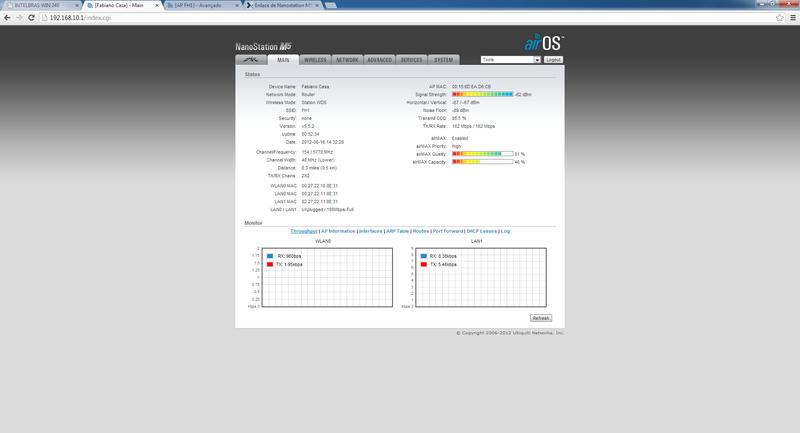Viewport: 800px width, 433px height.
Task: Select the Uptime value "00:52:34"
Action: pyautogui.click(x=310, y=134)
